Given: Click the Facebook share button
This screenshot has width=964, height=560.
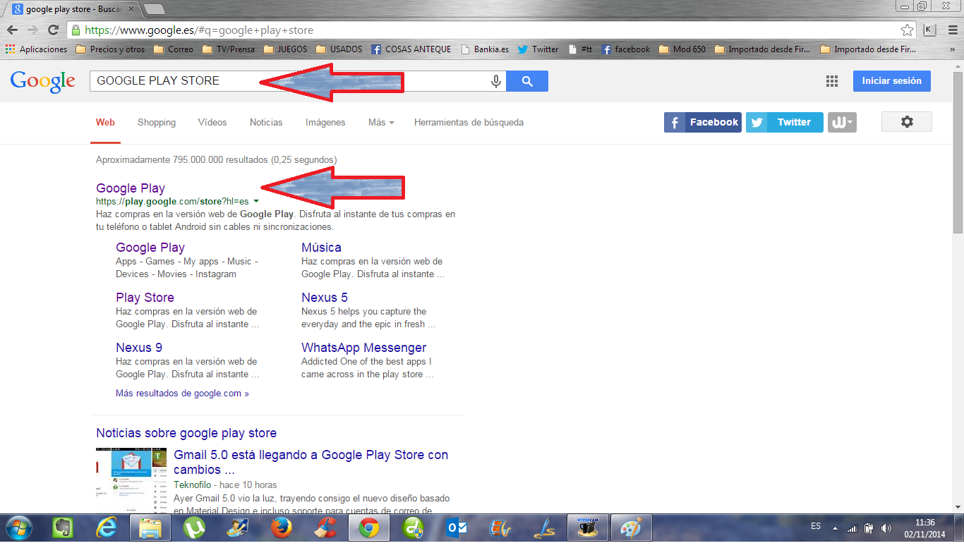Looking at the screenshot, I should 702,122.
